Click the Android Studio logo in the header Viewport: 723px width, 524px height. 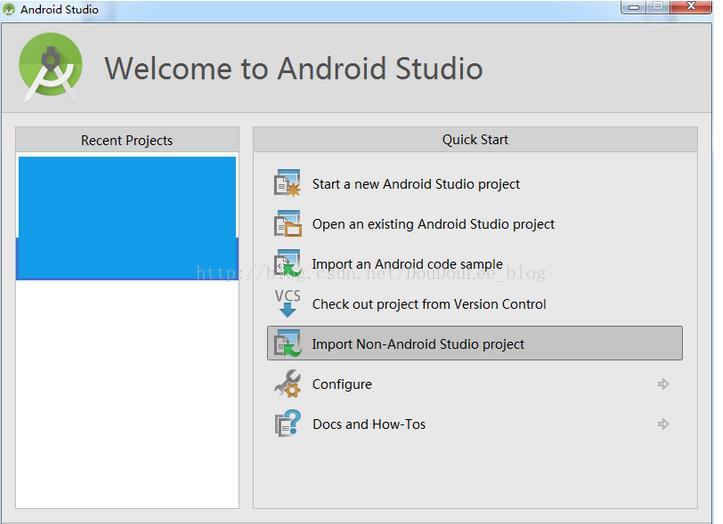(x=50, y=66)
